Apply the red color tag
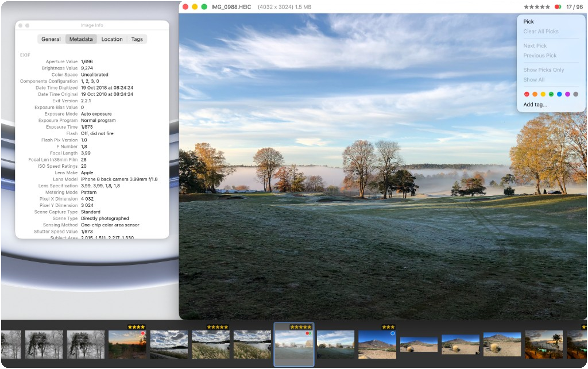This screenshot has width=588, height=369. [527, 94]
